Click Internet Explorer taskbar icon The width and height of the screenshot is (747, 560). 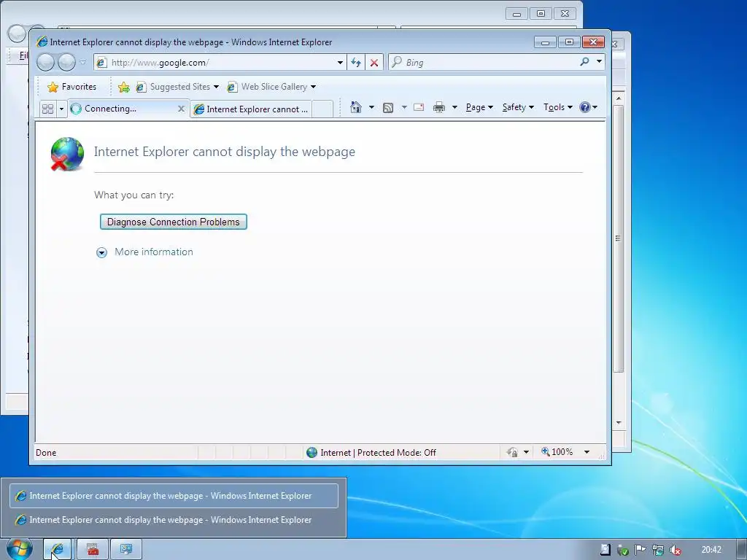tap(57, 550)
